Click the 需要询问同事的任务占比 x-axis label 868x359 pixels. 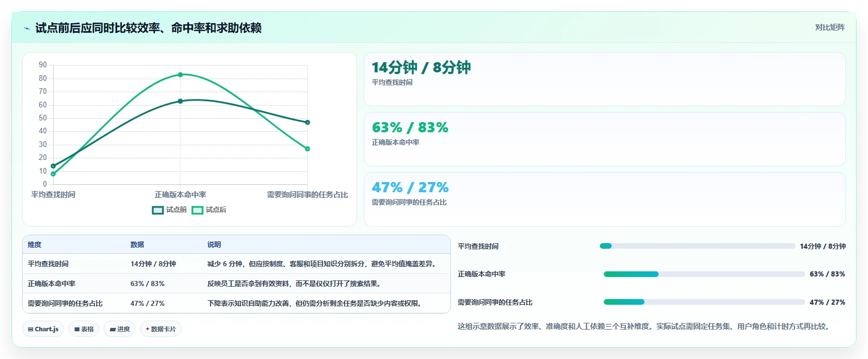(x=307, y=194)
